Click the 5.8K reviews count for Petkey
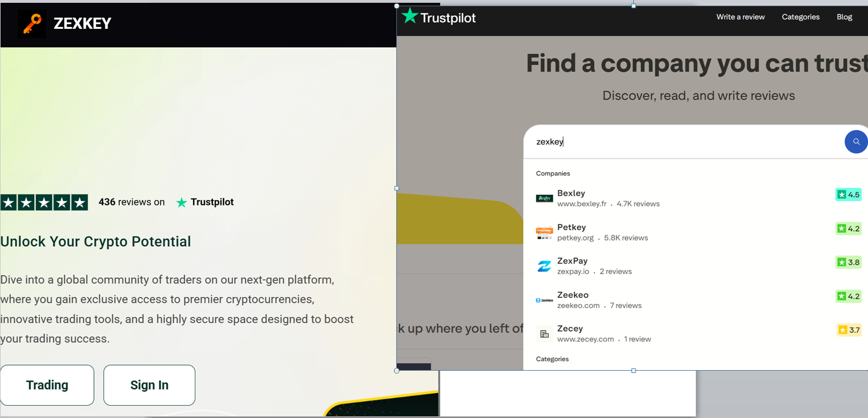The width and height of the screenshot is (868, 418). [626, 238]
